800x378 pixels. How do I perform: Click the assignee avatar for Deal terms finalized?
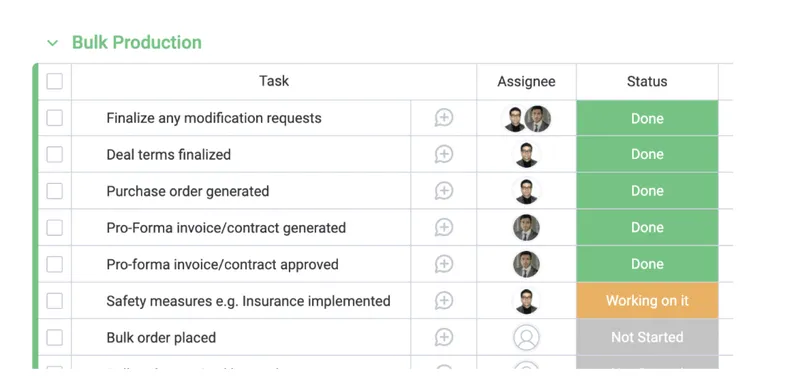click(x=527, y=155)
